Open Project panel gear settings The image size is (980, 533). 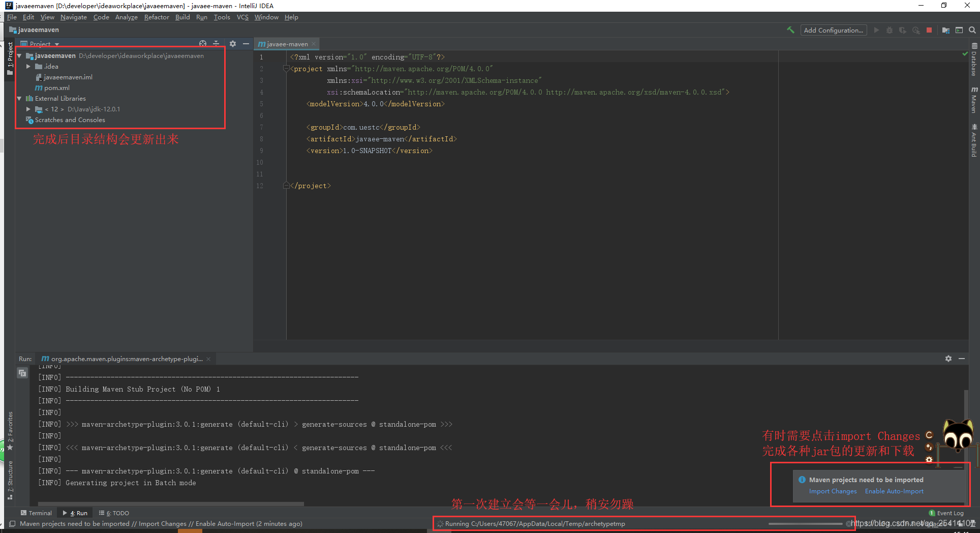point(233,44)
